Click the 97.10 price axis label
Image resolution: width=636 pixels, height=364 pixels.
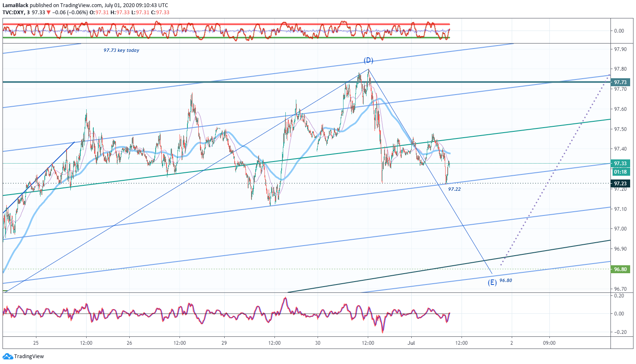pos(620,209)
